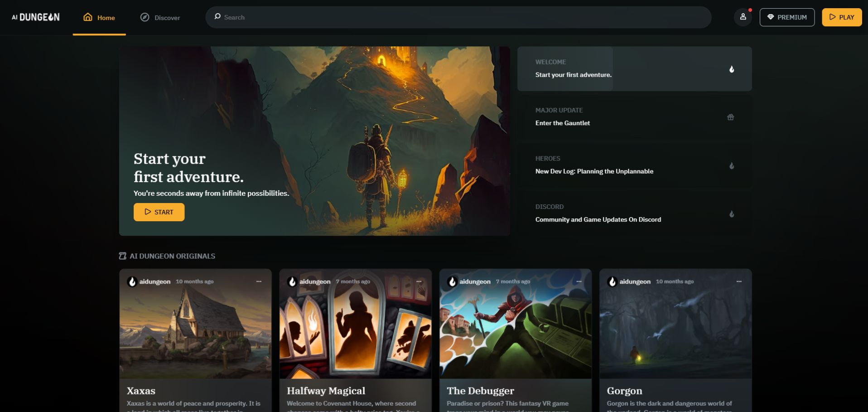Click aidungeon author name on Halfway Magical card
Image resolution: width=868 pixels, height=412 pixels.
click(x=315, y=281)
